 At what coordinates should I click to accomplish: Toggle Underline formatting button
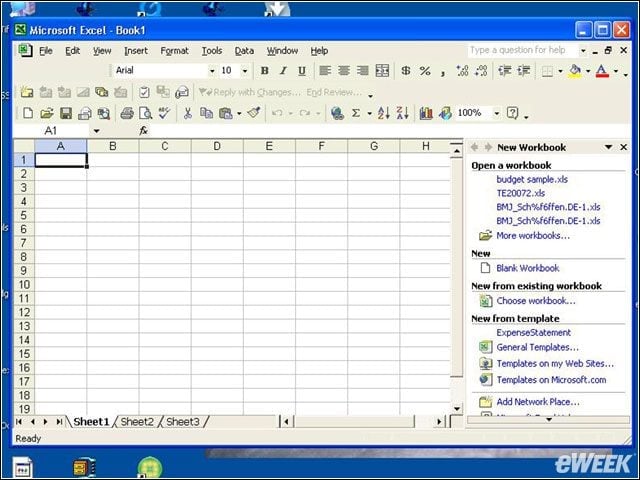tap(302, 71)
